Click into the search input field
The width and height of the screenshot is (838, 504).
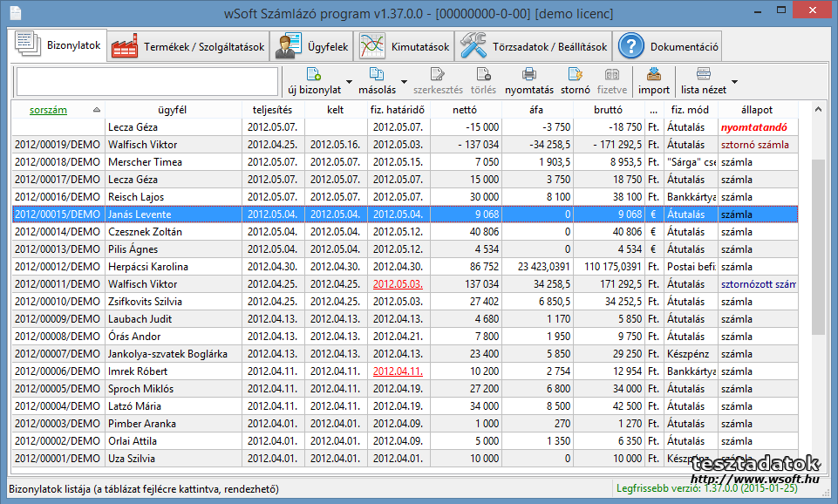click(x=145, y=81)
